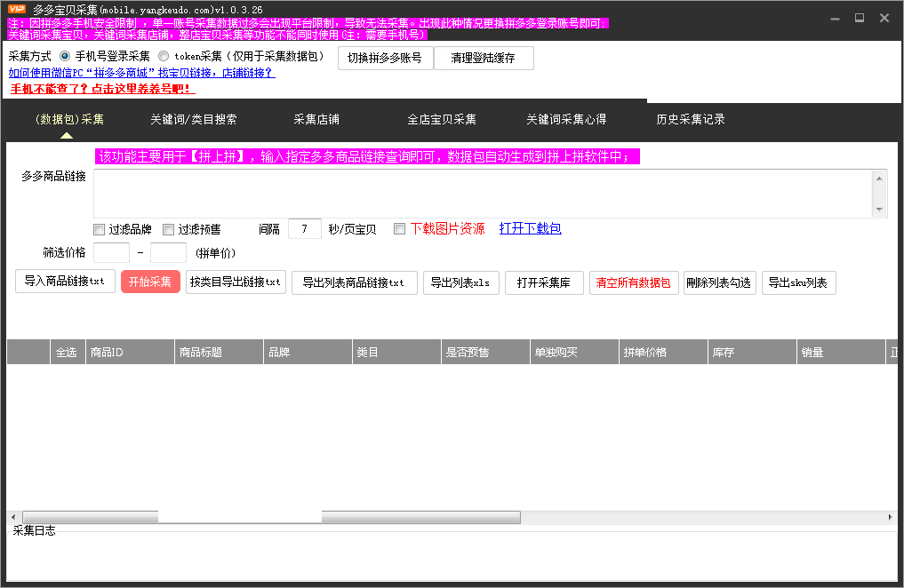Click horizontal scrollbar left arrow
Image resolution: width=904 pixels, height=588 pixels.
point(13,517)
